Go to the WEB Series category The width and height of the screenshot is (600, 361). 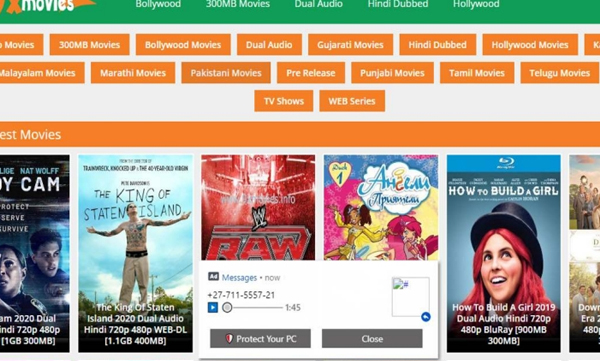352,101
